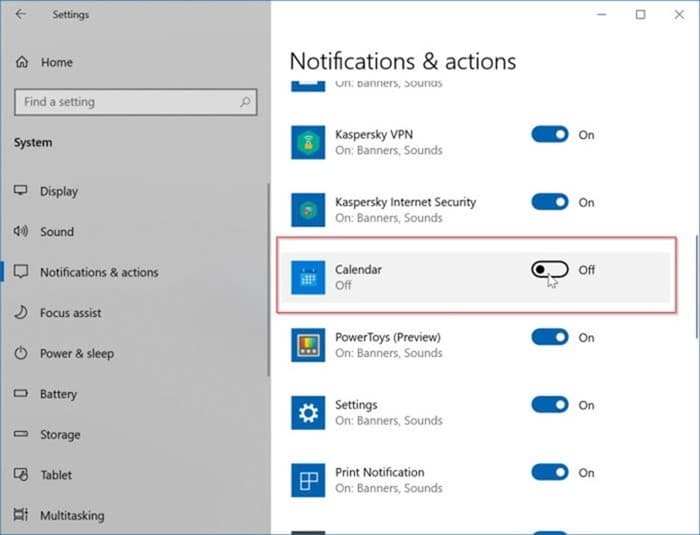Screen dimensions: 700x535
Task: Click Kaspersky Internet Security app icon
Action: (x=308, y=210)
